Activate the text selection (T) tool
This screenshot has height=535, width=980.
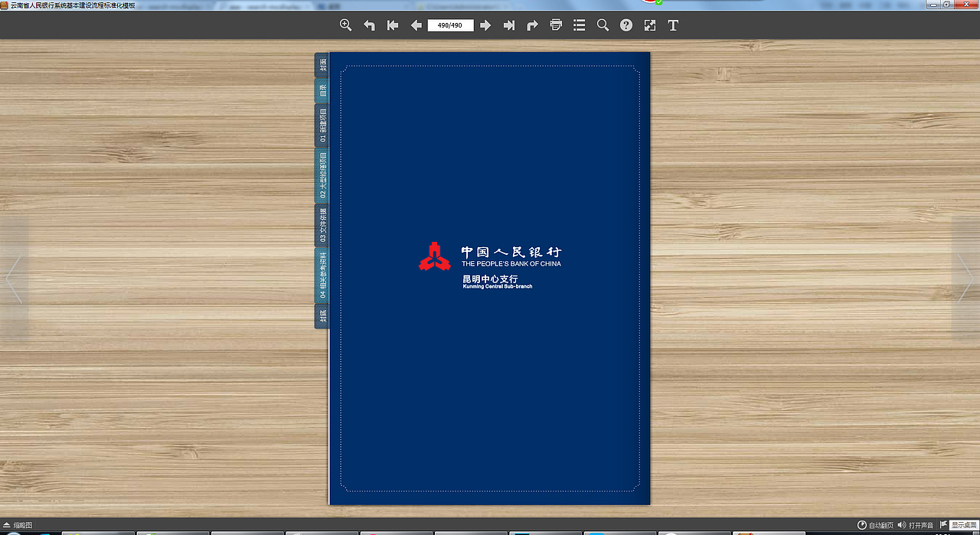(x=673, y=25)
